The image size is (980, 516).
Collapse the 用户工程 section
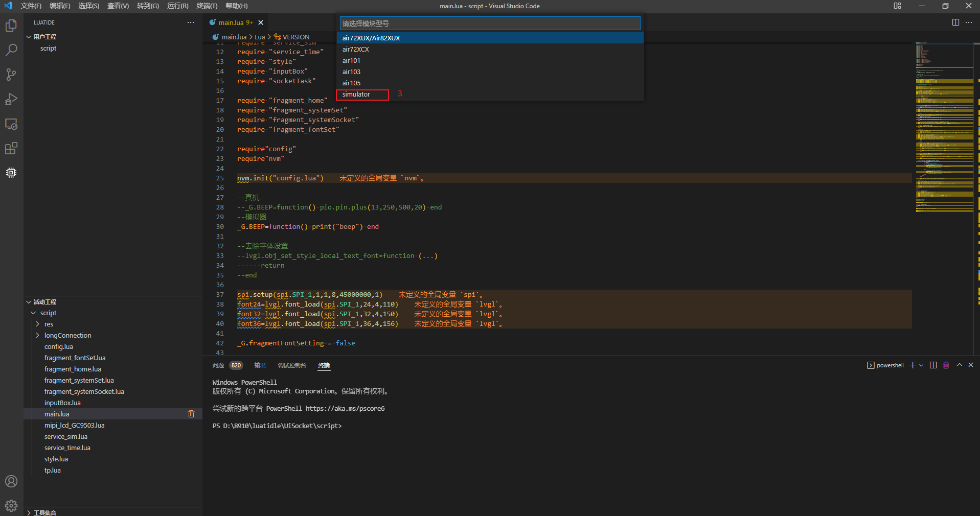click(113, 37)
